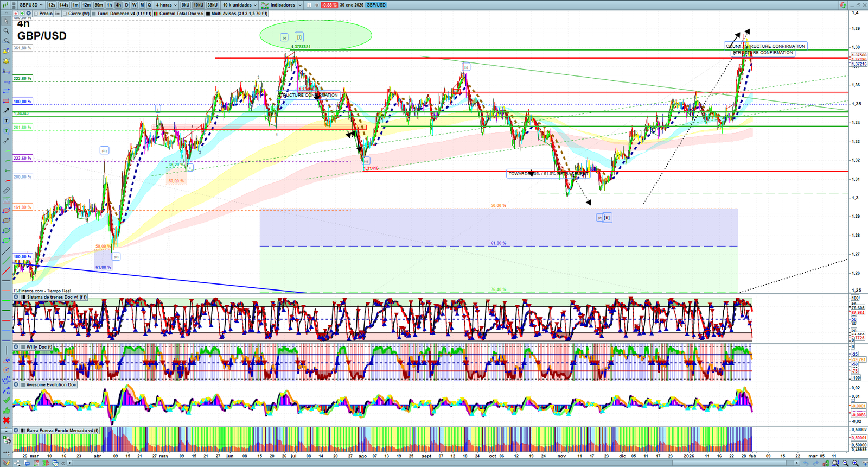Close the Sistema de trenes Doc panel
The image size is (868, 467).
(16, 297)
